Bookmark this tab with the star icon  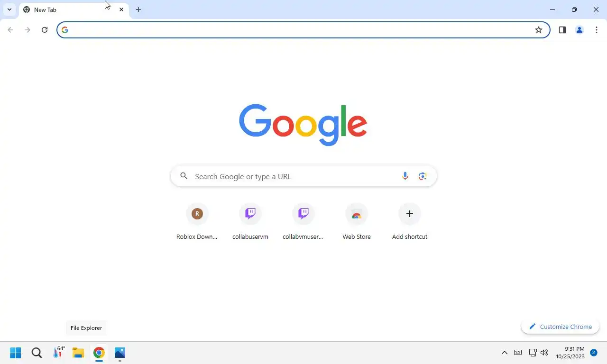point(539,30)
